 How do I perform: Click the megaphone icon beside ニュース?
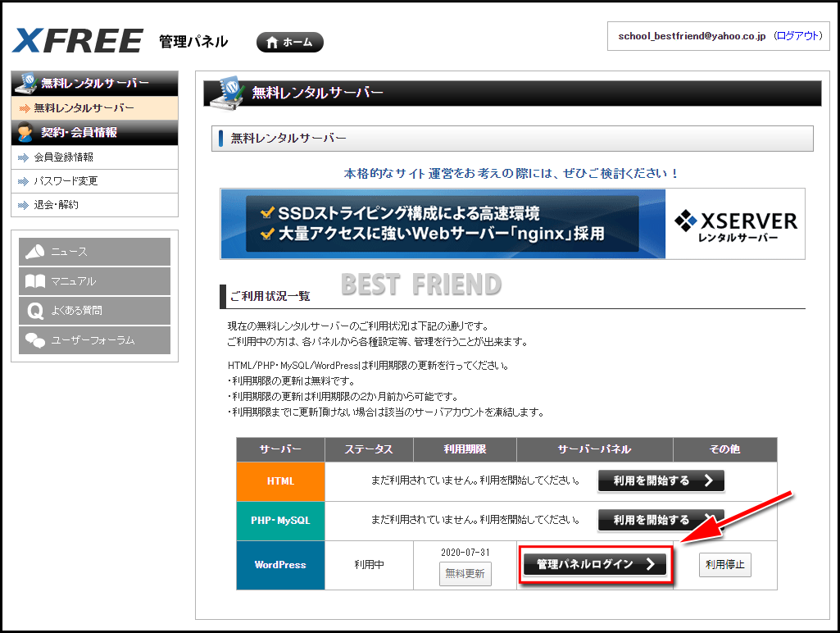coord(35,252)
